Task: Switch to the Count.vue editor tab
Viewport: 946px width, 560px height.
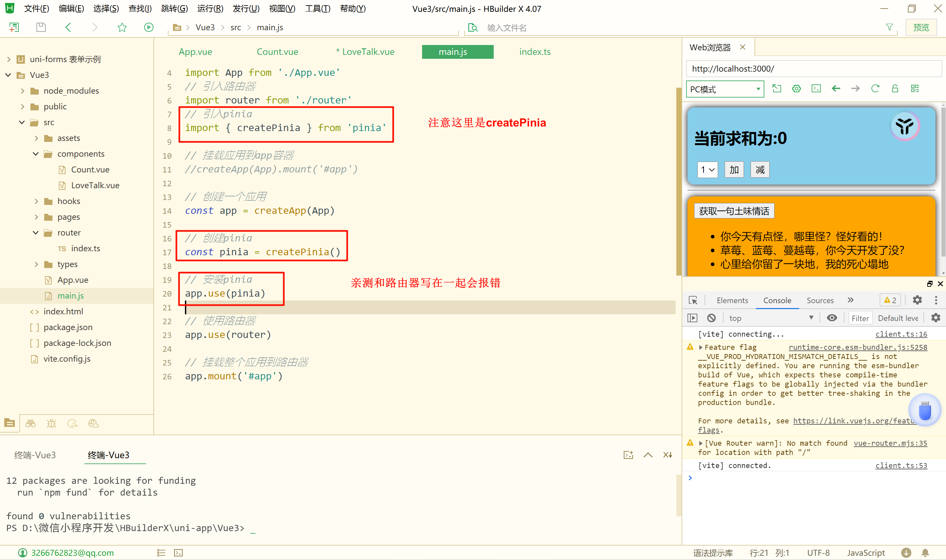Action: pyautogui.click(x=277, y=52)
